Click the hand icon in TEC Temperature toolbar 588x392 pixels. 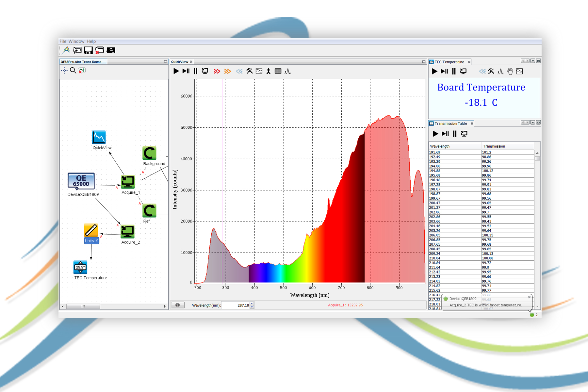point(510,71)
